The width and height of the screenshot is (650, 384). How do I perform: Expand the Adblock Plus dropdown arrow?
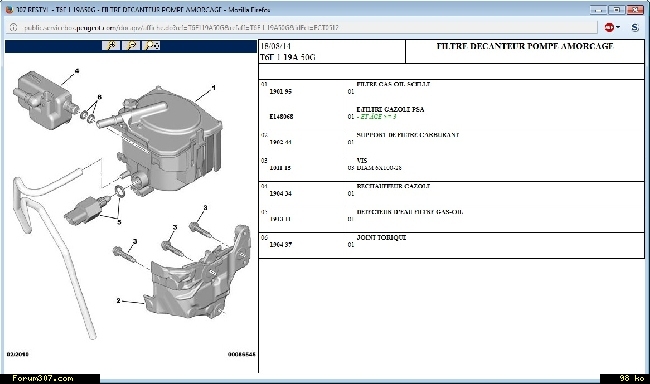point(618,27)
